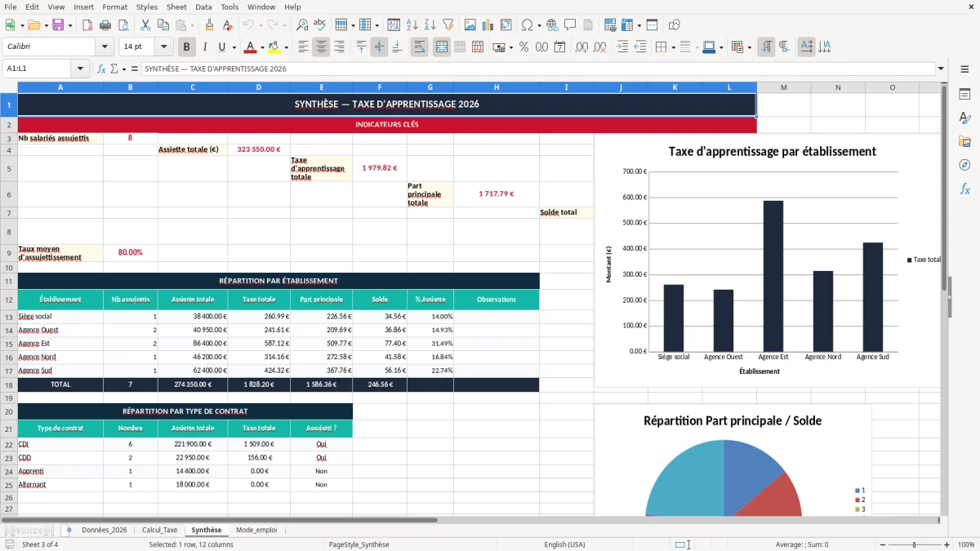Screen dimensions: 980x551
Task: Format as percent with the % icon
Action: pyautogui.click(x=524, y=47)
